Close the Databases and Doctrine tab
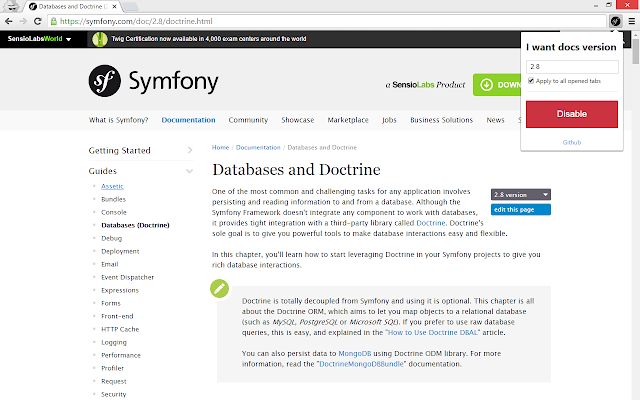Screen dimensions: 640x400 115,7
